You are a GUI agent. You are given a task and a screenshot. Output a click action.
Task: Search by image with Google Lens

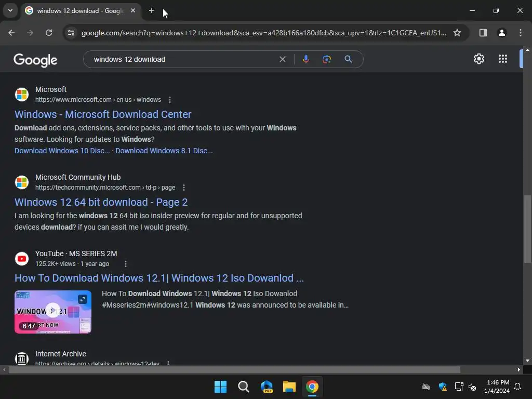pyautogui.click(x=326, y=59)
